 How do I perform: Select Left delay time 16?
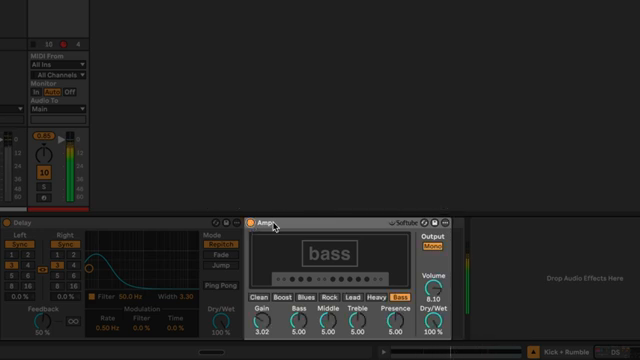point(28,286)
